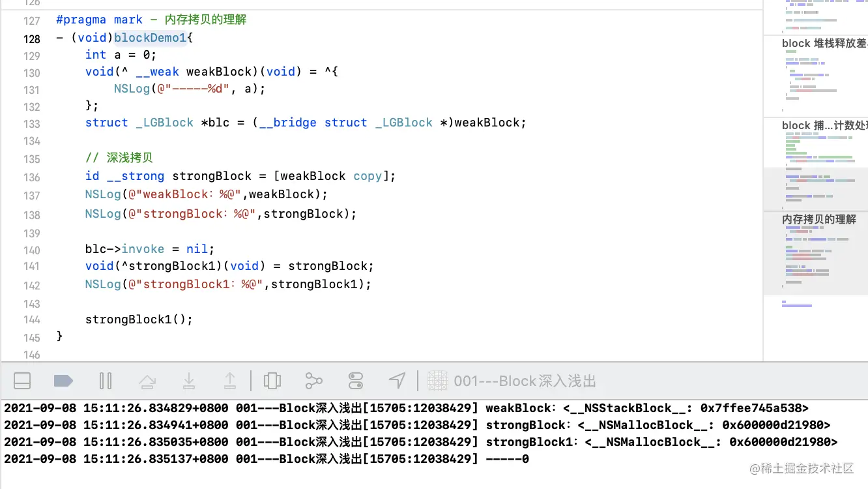Open Debug Memory Graph
The height and width of the screenshot is (489, 868).
click(x=314, y=380)
